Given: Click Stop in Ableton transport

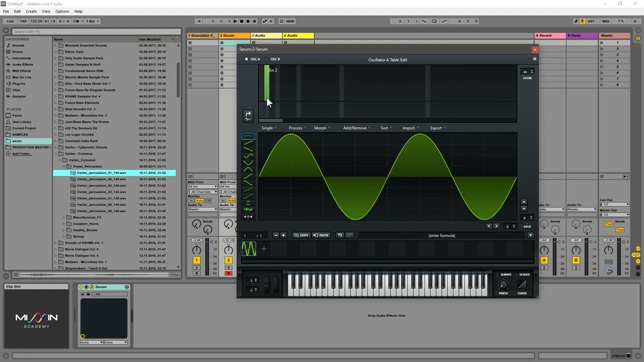Looking at the screenshot, I should tap(242, 21).
